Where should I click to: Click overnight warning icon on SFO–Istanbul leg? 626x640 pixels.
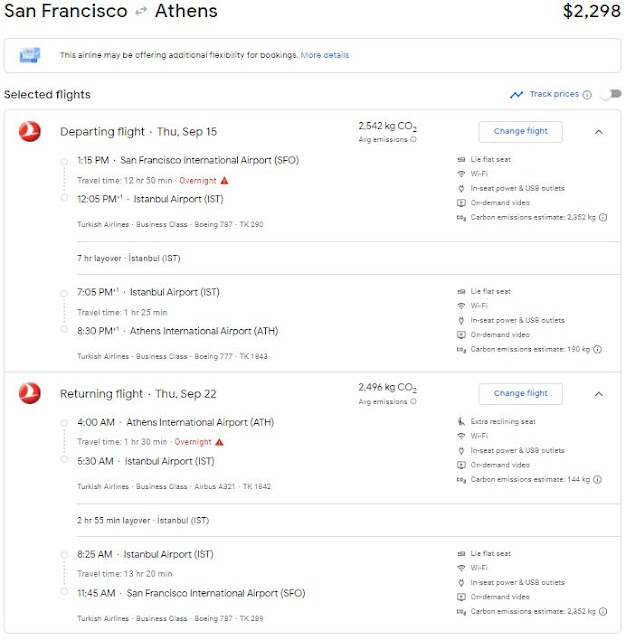(x=224, y=180)
